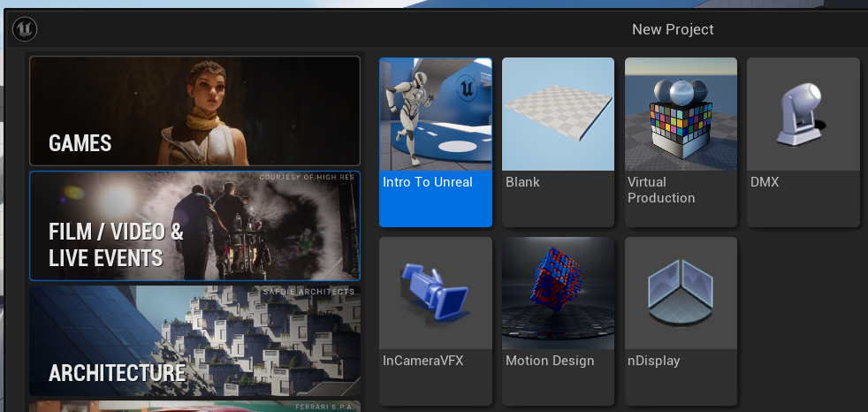This screenshot has height=412, width=868.
Task: Select the Games category
Action: [194, 111]
